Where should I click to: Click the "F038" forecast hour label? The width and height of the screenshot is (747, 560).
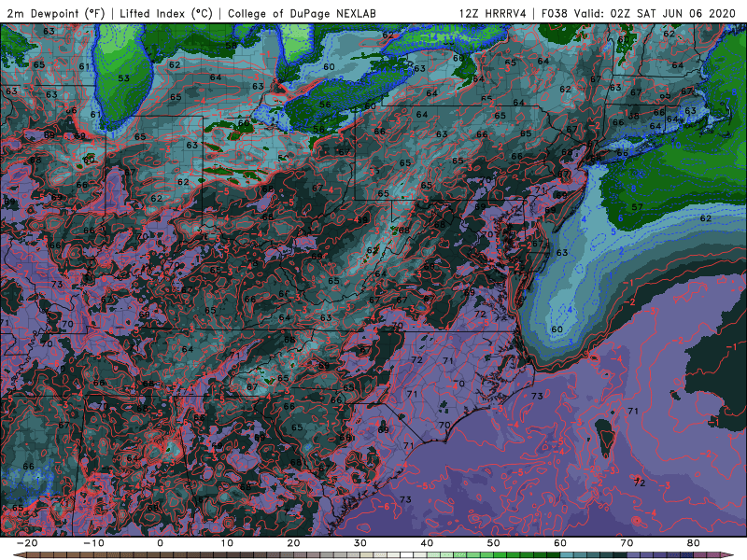(x=555, y=14)
